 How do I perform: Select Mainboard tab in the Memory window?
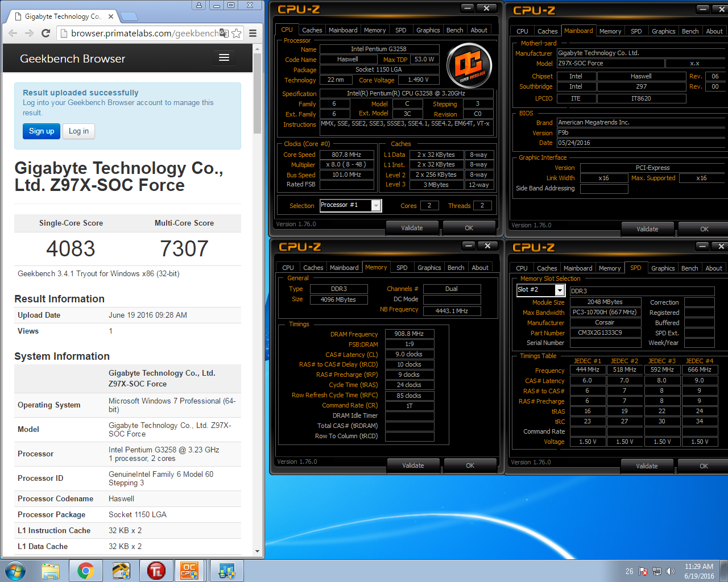click(344, 268)
